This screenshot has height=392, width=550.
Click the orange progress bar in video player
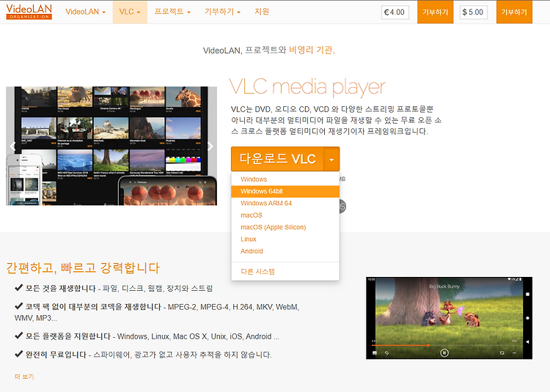[x=400, y=345]
